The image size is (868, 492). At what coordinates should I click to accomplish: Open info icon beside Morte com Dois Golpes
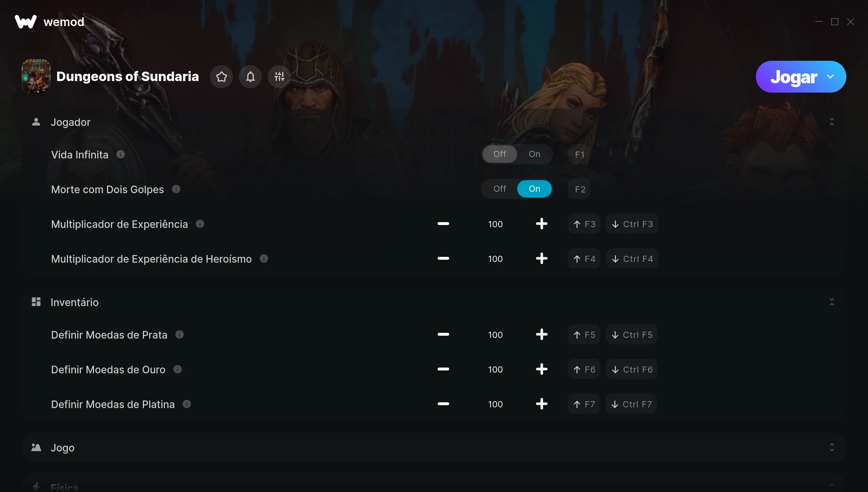[x=176, y=189]
